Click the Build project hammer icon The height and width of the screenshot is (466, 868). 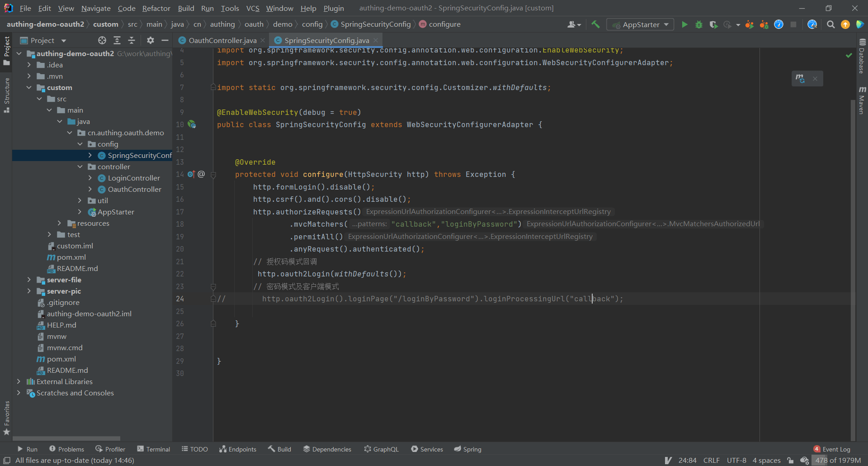pos(595,24)
